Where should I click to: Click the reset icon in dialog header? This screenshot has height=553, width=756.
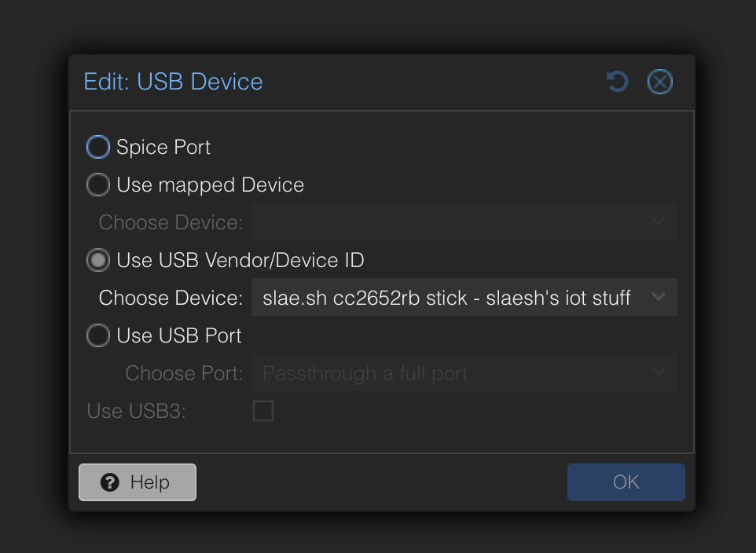(618, 82)
